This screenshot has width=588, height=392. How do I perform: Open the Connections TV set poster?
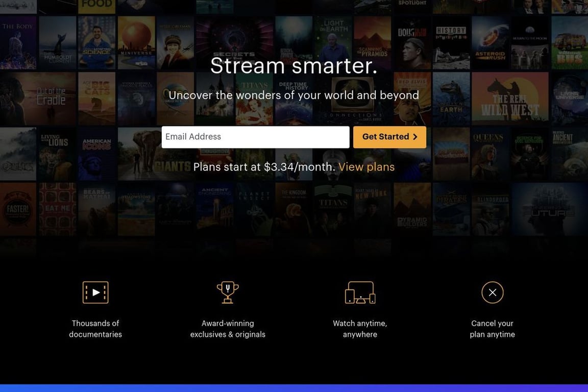tap(353, 99)
